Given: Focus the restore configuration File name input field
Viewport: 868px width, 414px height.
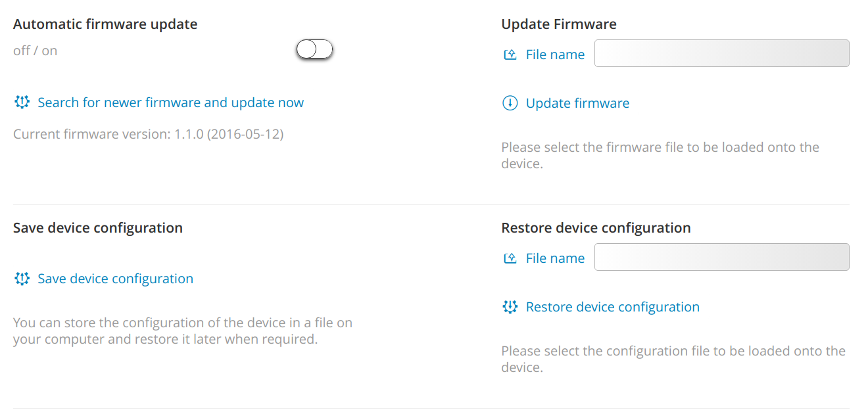Looking at the screenshot, I should [721, 257].
